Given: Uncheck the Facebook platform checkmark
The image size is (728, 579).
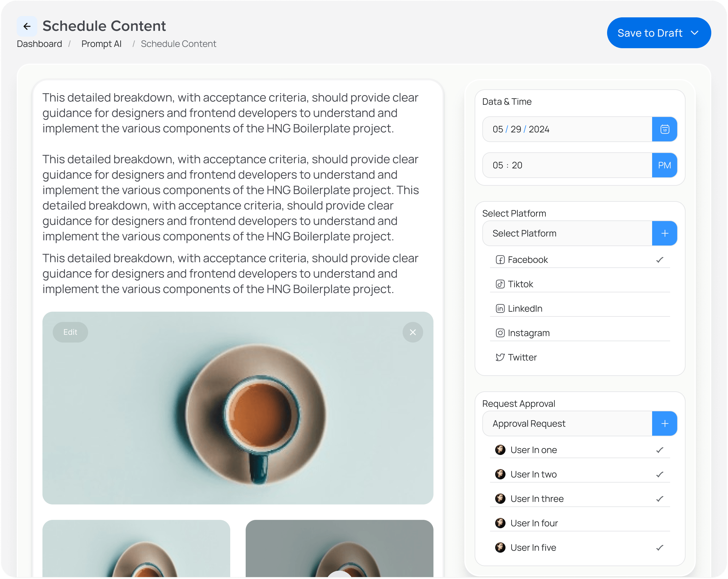Looking at the screenshot, I should pos(660,260).
